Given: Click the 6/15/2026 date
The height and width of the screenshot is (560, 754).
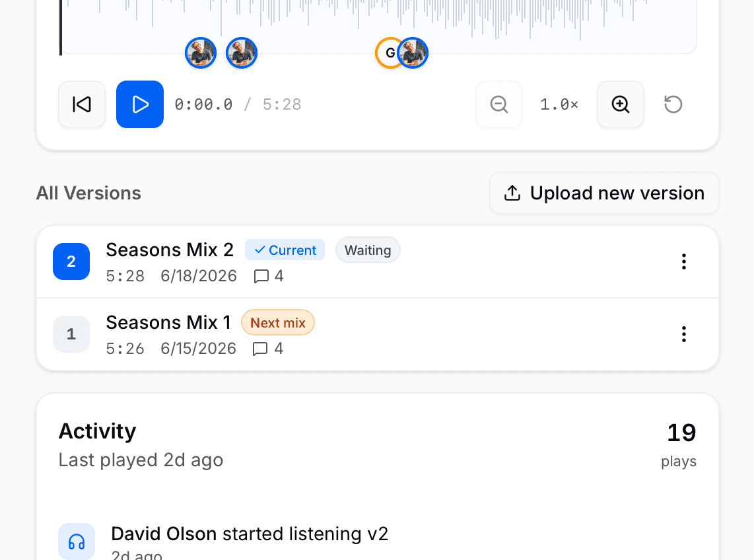Looking at the screenshot, I should [199, 349].
